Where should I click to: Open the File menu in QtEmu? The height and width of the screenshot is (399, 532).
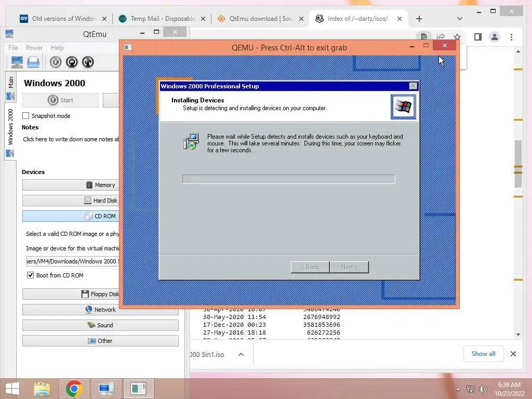(13, 47)
